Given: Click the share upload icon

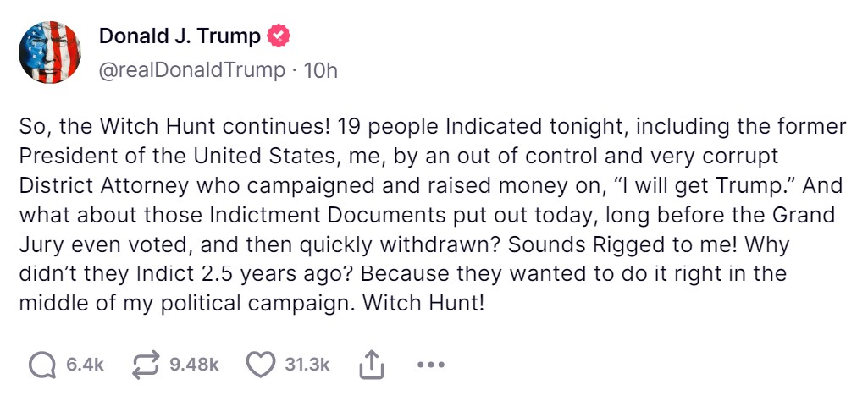Looking at the screenshot, I should coord(370,365).
